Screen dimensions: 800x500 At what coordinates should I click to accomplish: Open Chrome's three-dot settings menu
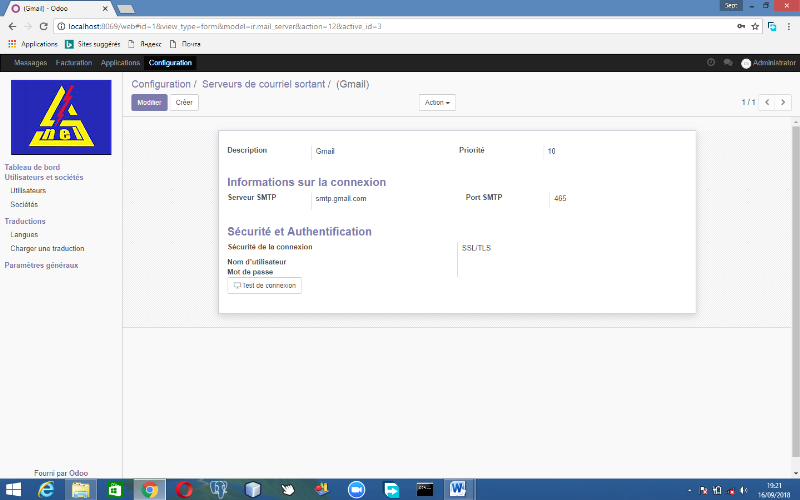[x=789, y=26]
